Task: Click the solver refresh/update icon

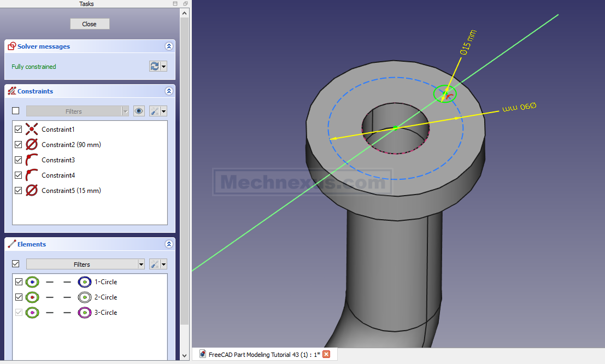Action: pos(155,66)
